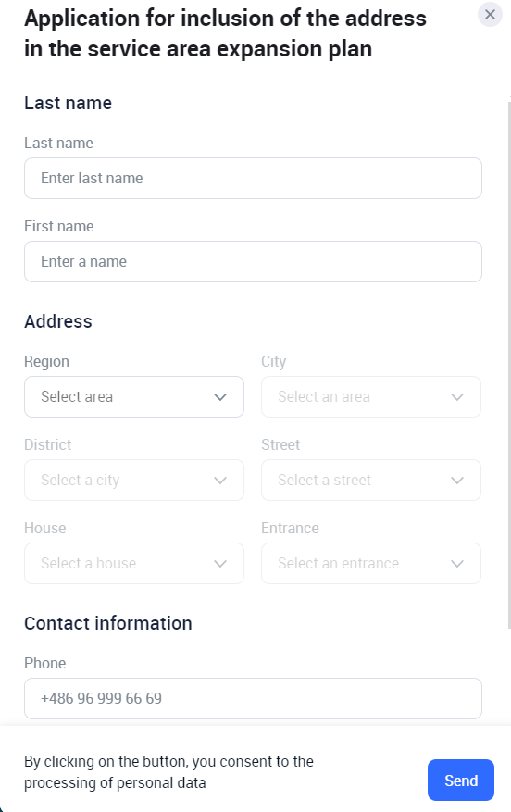
Task: Click the Phone field label
Action: coord(45,663)
